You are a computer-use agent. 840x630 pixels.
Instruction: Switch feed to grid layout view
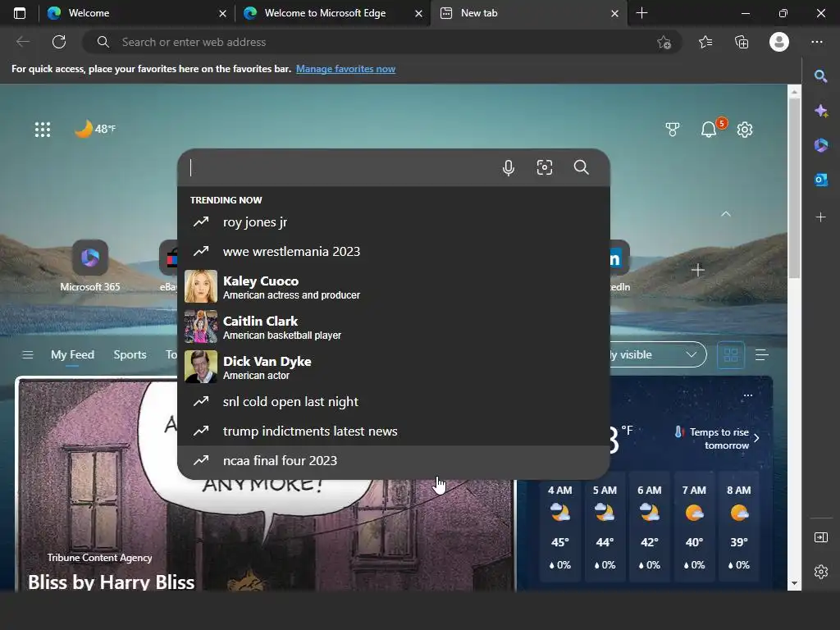(x=731, y=354)
